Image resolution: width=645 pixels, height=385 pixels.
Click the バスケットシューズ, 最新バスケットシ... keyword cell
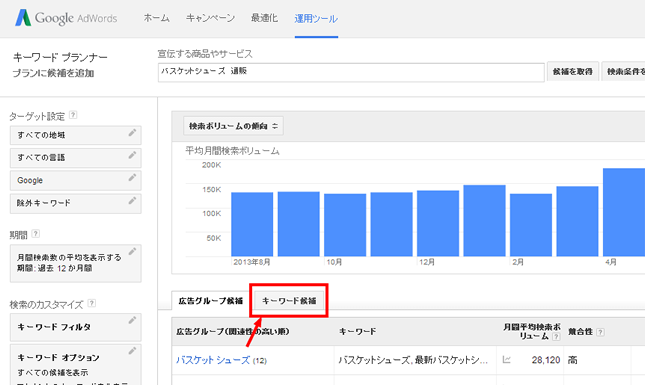coord(413,360)
